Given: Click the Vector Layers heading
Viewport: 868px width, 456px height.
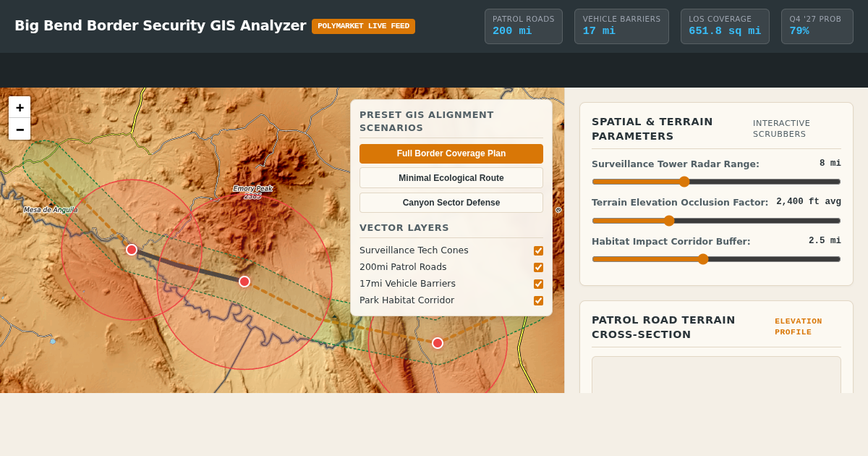Looking at the screenshot, I should coord(404,227).
